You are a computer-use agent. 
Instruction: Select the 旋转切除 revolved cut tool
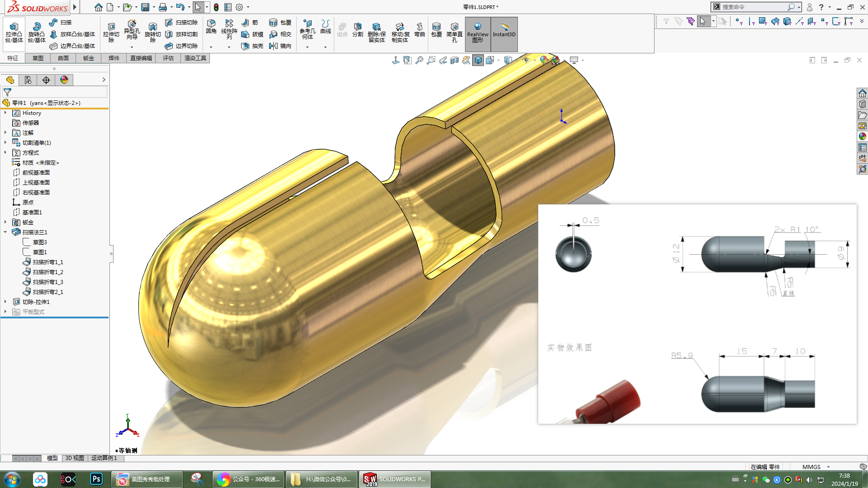click(153, 32)
